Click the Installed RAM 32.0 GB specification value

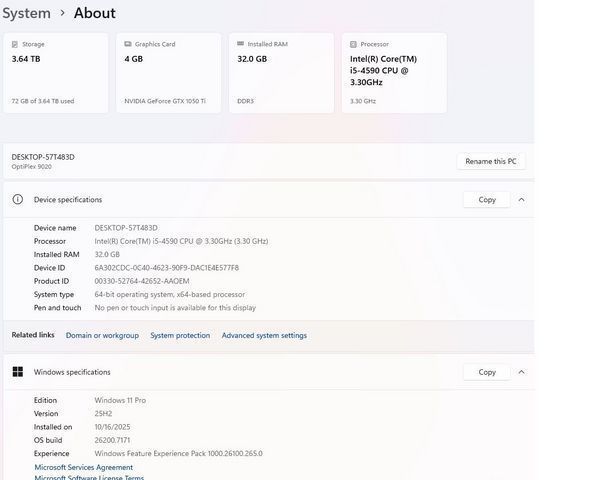pyautogui.click(x=107, y=254)
